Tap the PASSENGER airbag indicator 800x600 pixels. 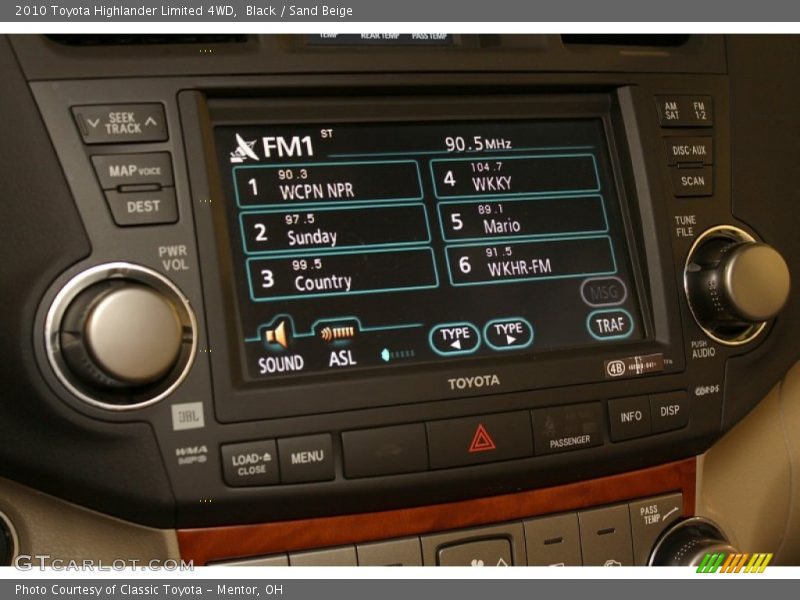[568, 430]
